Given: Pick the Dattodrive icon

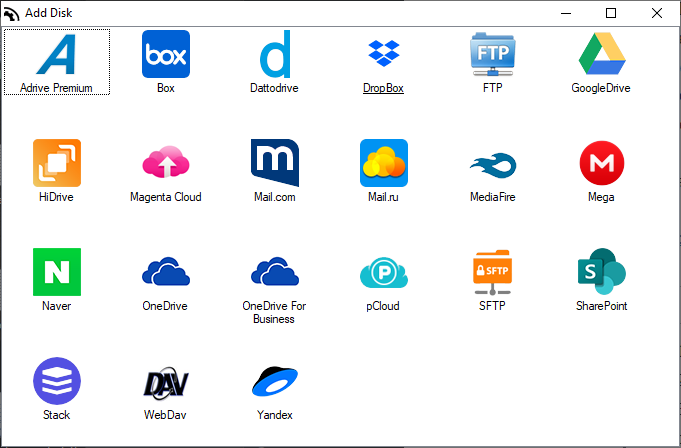Looking at the screenshot, I should pos(275,54).
